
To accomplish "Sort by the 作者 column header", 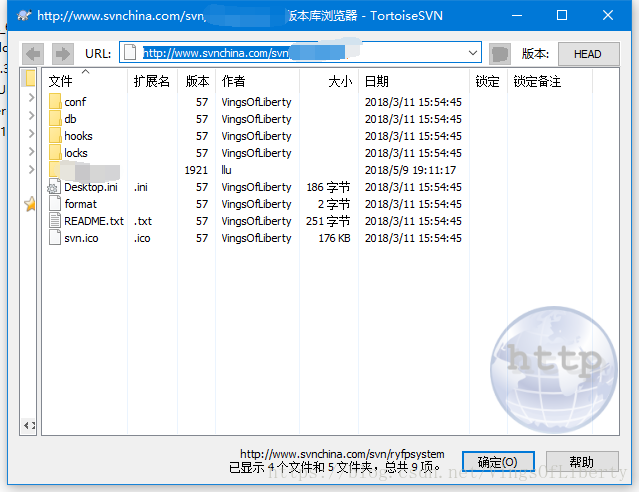I will 258,81.
